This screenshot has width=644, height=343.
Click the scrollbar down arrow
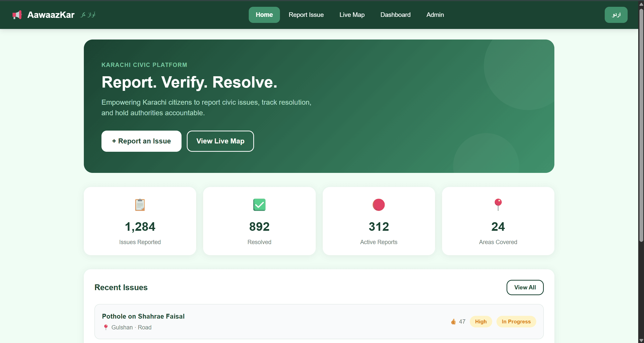[641, 340]
